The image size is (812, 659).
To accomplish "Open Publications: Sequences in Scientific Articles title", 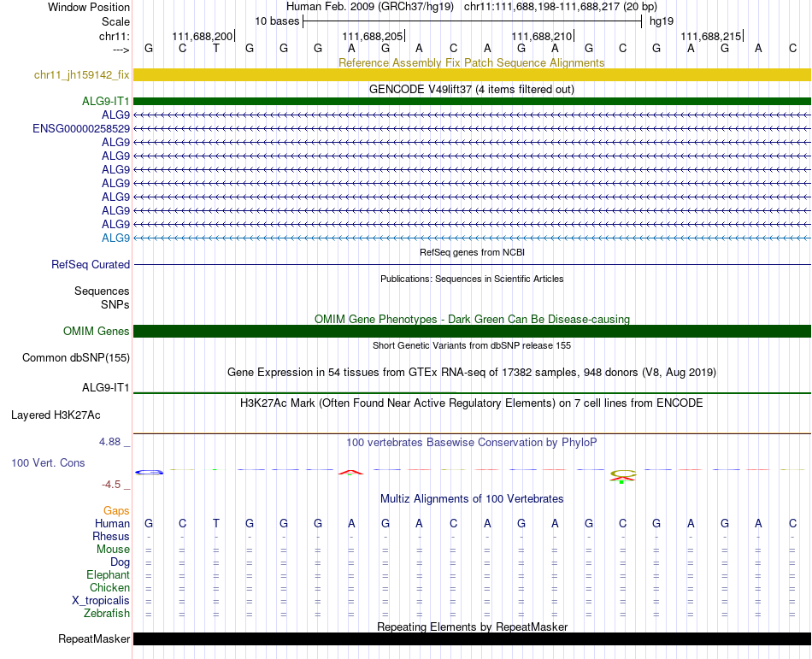I will click(x=472, y=279).
